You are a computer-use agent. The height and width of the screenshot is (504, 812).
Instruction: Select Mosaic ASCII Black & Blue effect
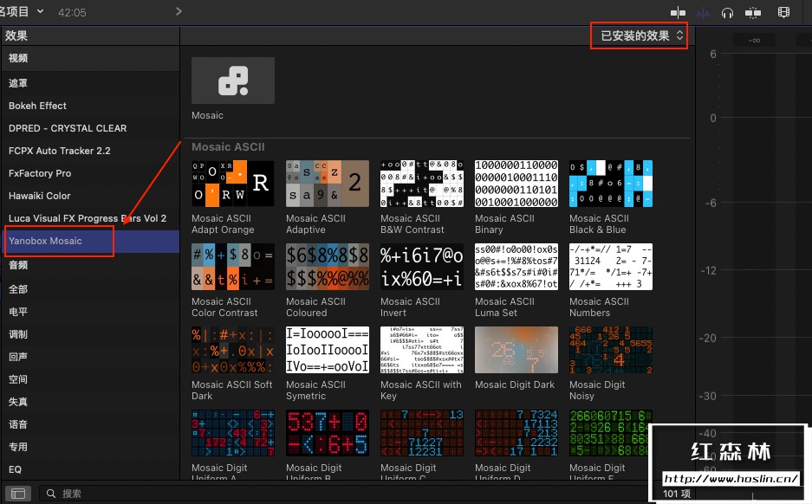point(611,184)
